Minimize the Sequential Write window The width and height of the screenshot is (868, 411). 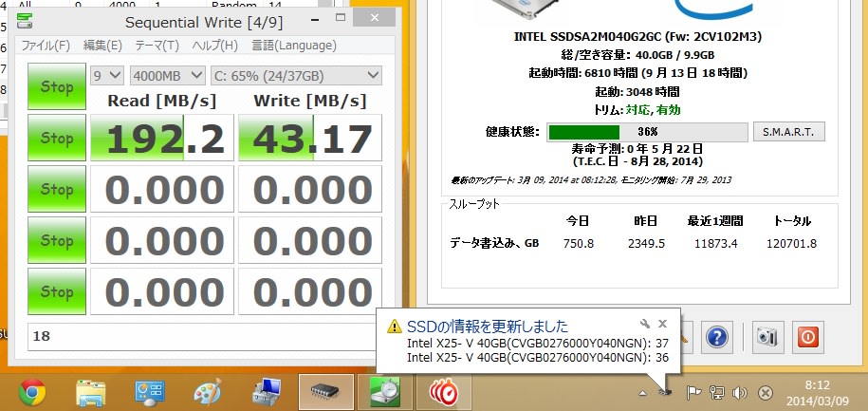[x=314, y=19]
